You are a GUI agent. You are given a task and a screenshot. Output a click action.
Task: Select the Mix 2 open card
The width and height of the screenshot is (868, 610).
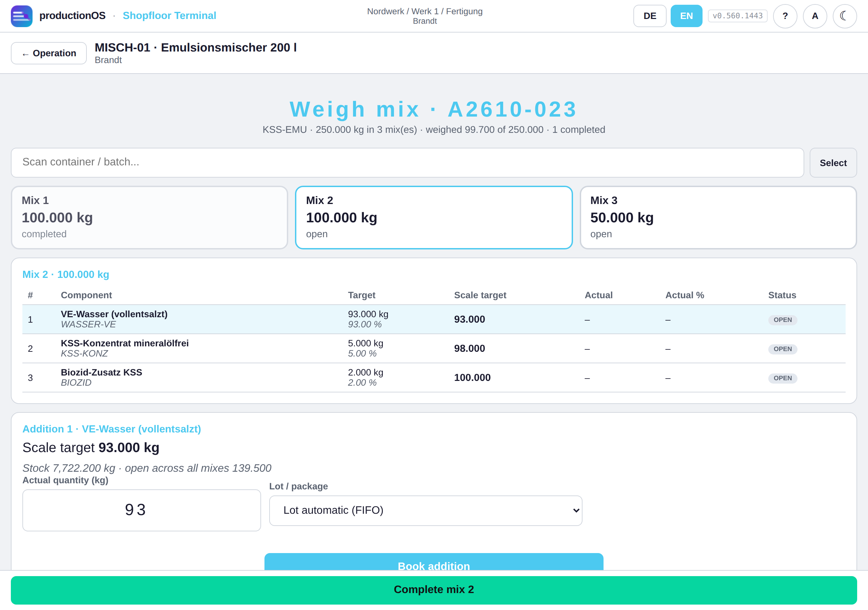434,217
